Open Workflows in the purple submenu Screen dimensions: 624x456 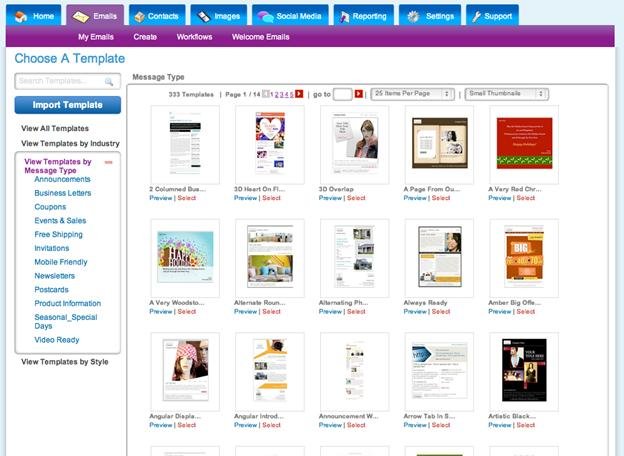194,37
